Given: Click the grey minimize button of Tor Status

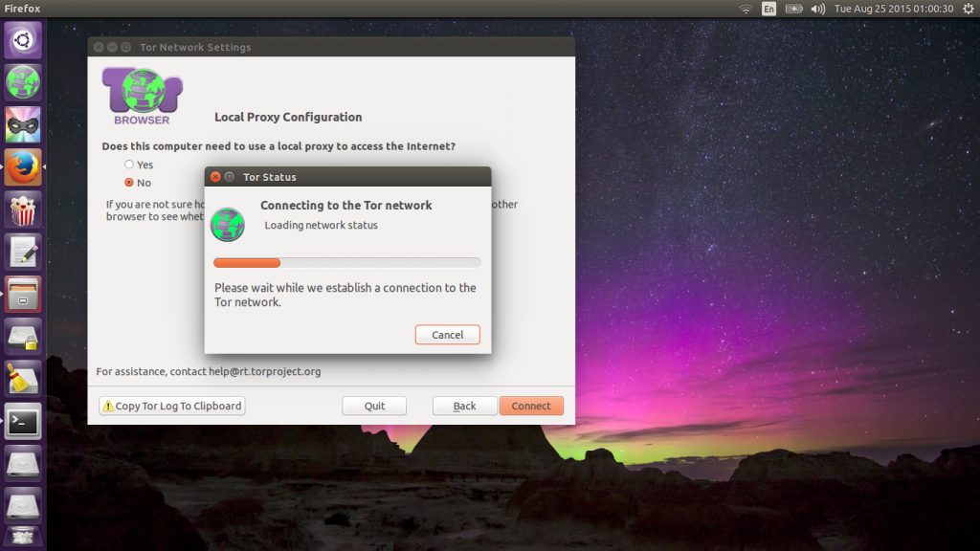Looking at the screenshot, I should click(230, 177).
